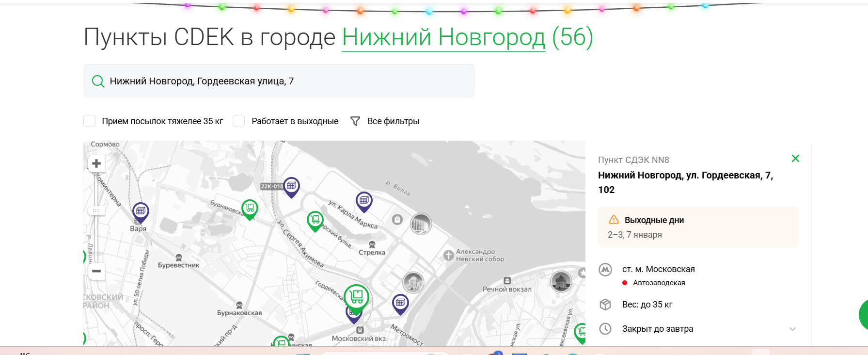Click the map zoom slider handle
868x355 pixels.
pos(96,210)
